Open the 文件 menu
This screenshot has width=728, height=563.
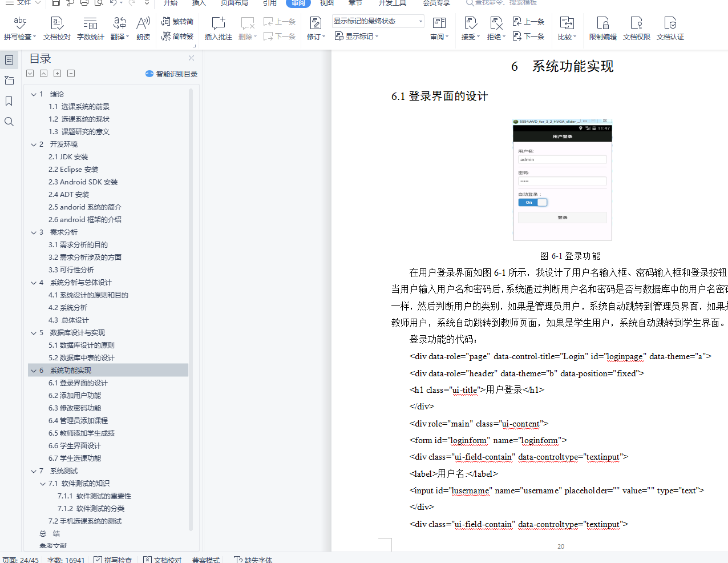[x=23, y=3]
